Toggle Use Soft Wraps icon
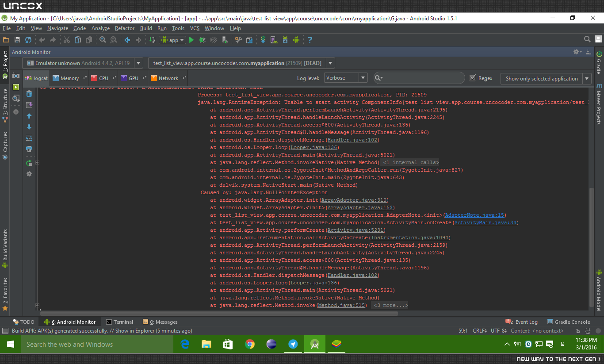604x364 pixels. [x=29, y=138]
